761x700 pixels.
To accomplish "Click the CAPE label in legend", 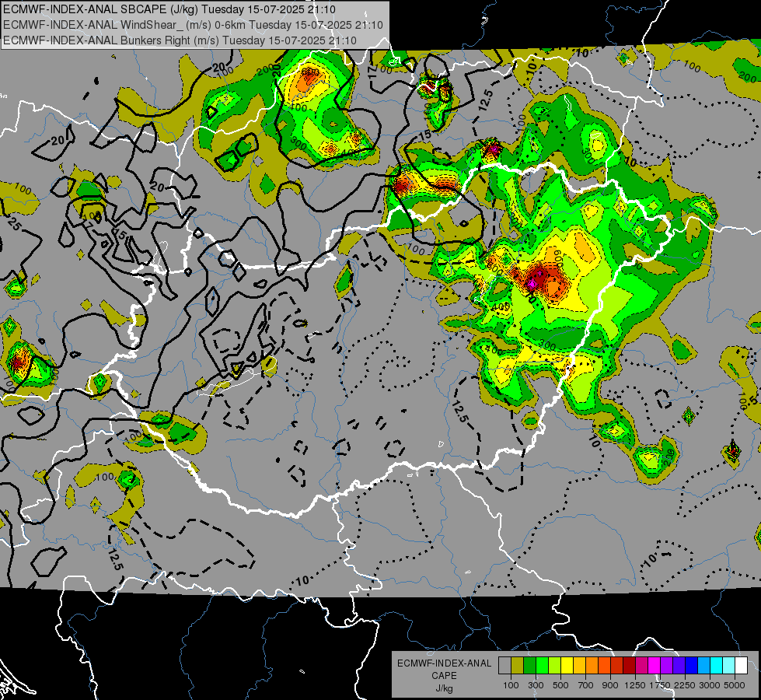I will [x=444, y=676].
